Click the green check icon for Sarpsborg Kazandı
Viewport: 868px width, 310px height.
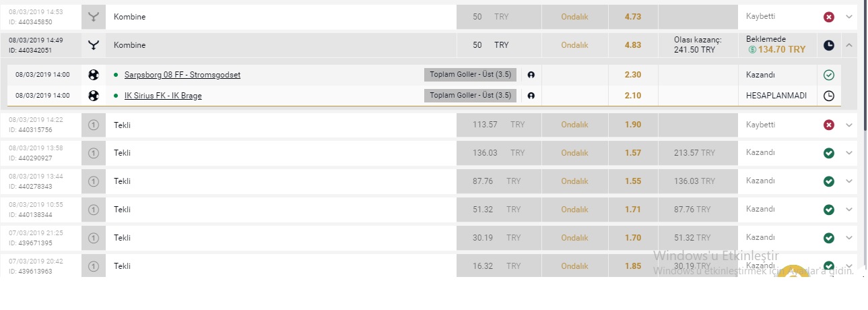point(829,75)
